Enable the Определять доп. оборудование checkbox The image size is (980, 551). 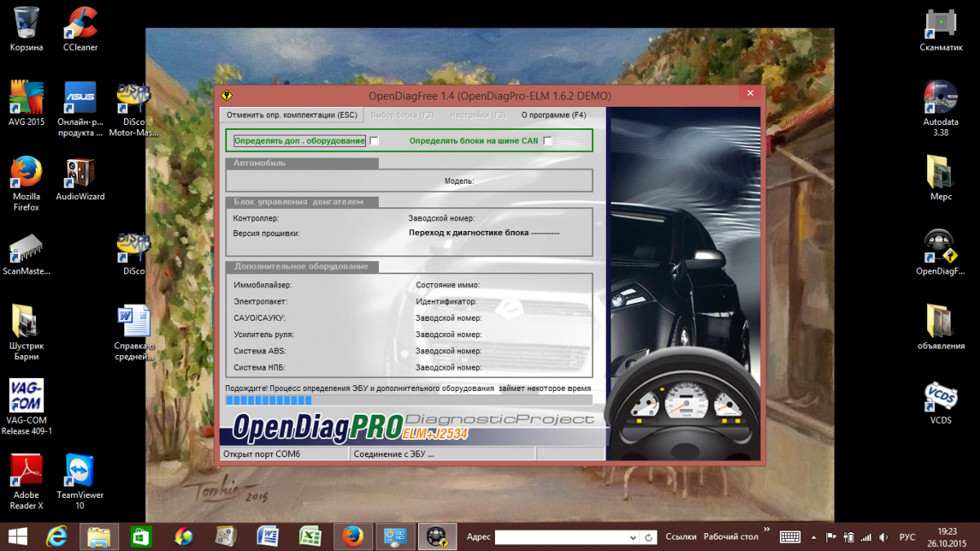click(x=374, y=141)
